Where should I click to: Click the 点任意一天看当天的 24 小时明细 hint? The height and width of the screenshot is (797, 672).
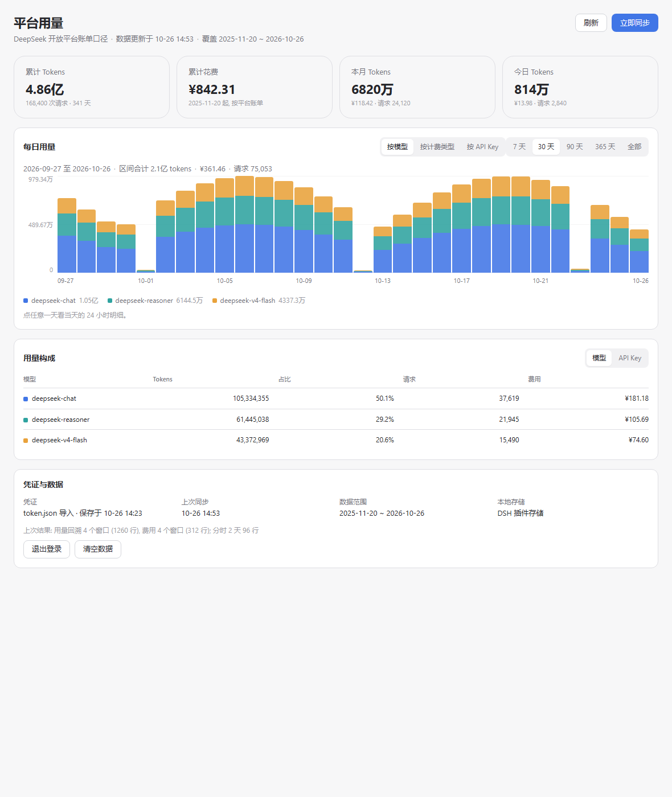(x=75, y=315)
